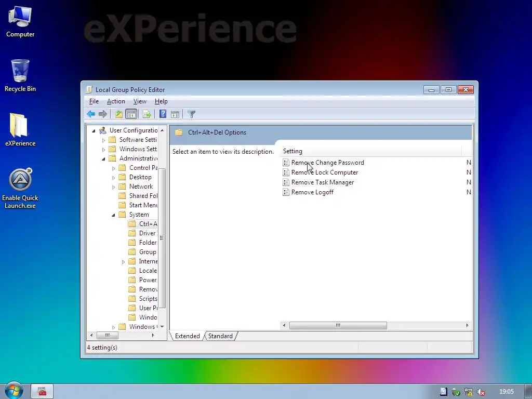532x399 pixels.
Task: Expand the Software Settings folder
Action: click(104, 140)
